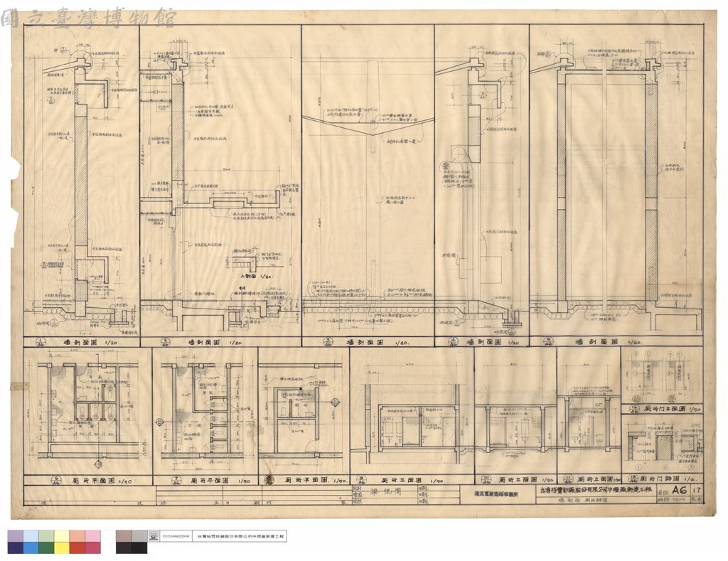Image resolution: width=728 pixels, height=561 pixels.
Task: Click the A6 sheet number in the title block
Action: [680, 490]
